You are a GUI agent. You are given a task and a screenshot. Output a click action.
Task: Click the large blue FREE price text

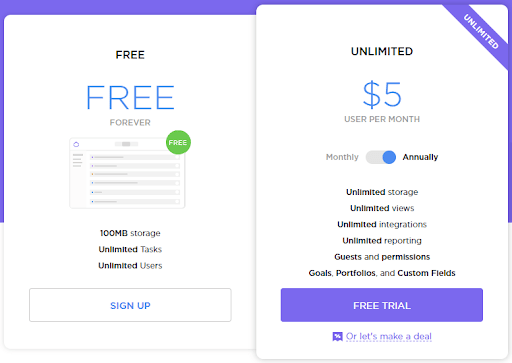(130, 97)
